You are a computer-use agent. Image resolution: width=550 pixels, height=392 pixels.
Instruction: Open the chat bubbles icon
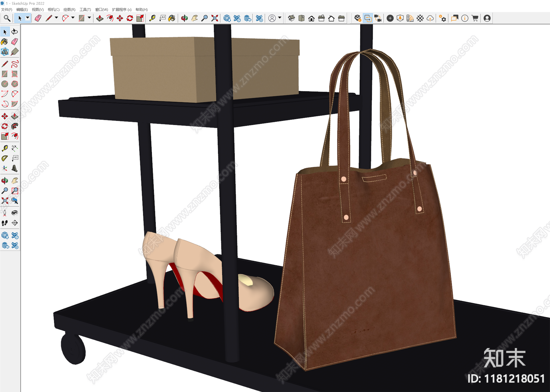pyautogui.click(x=455, y=18)
